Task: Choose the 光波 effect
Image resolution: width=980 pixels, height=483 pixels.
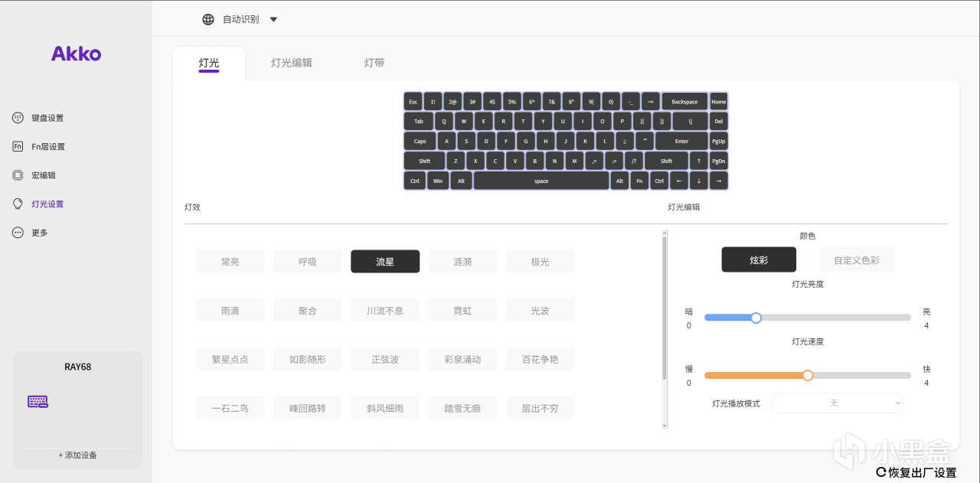Action: click(x=541, y=311)
